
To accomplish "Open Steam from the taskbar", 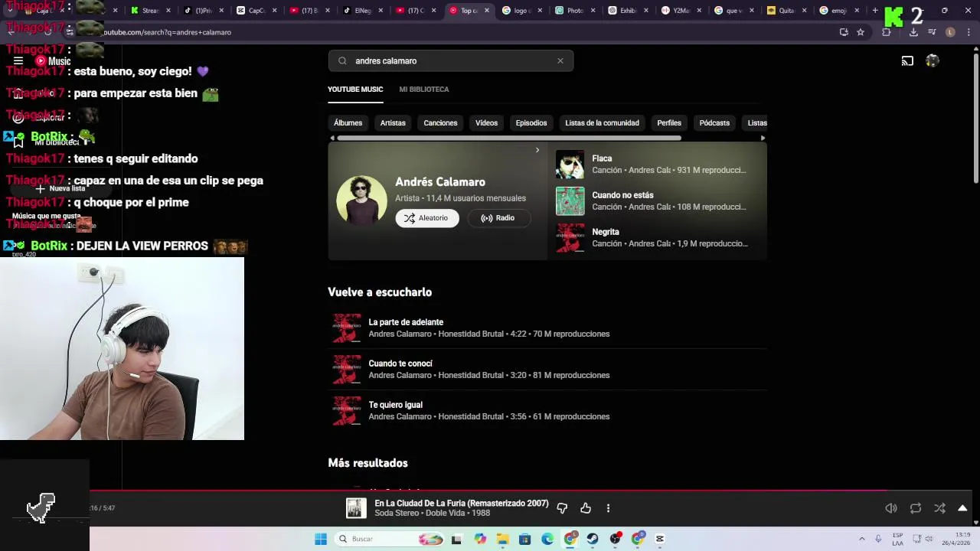I will (593, 540).
